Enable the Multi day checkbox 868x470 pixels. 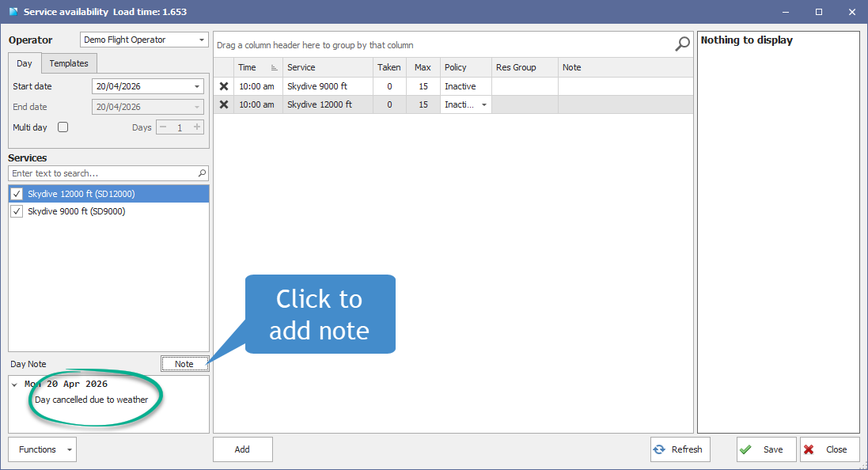63,127
